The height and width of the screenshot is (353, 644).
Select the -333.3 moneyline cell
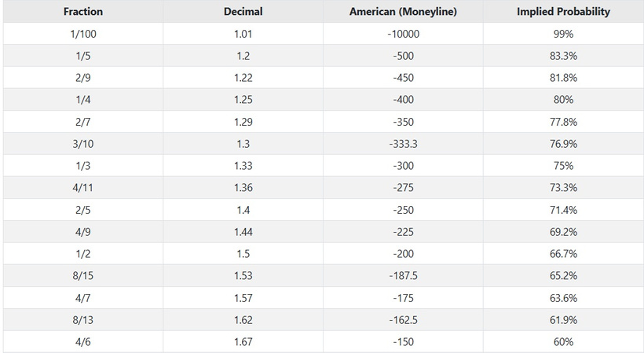[x=403, y=144]
